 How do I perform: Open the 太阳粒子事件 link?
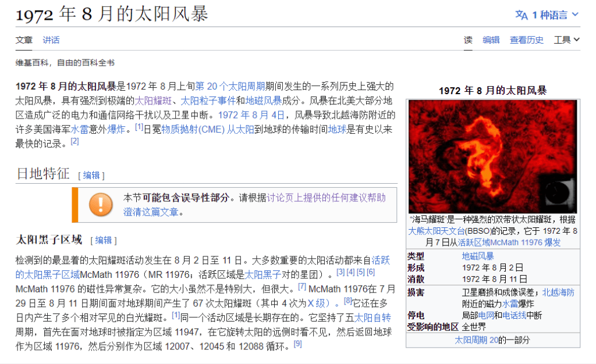(x=208, y=101)
